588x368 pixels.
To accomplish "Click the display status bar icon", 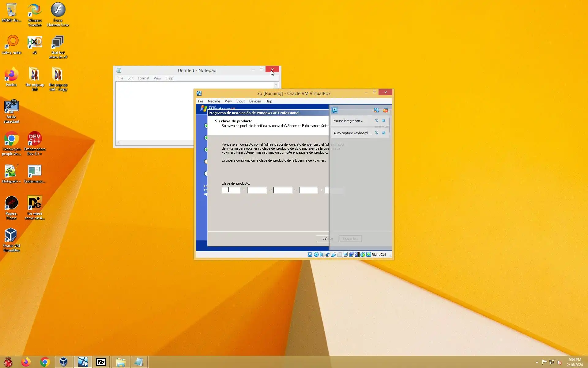I will [345, 255].
